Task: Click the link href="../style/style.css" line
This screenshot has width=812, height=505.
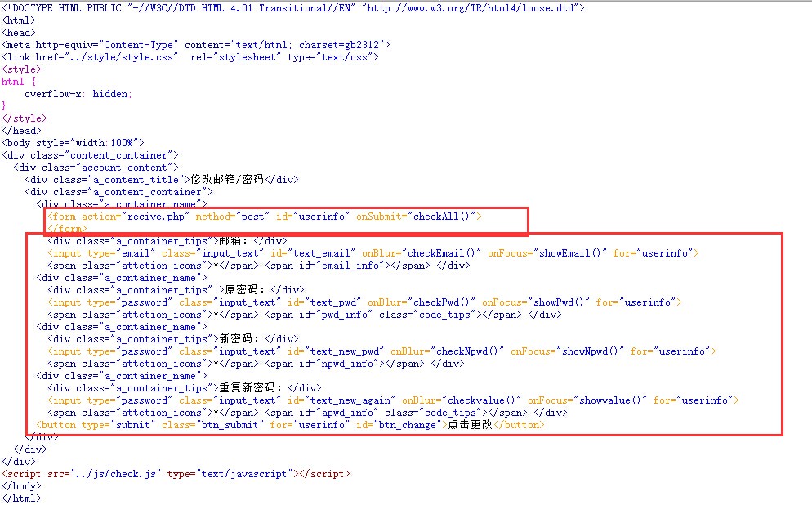Action: pyautogui.click(x=190, y=57)
